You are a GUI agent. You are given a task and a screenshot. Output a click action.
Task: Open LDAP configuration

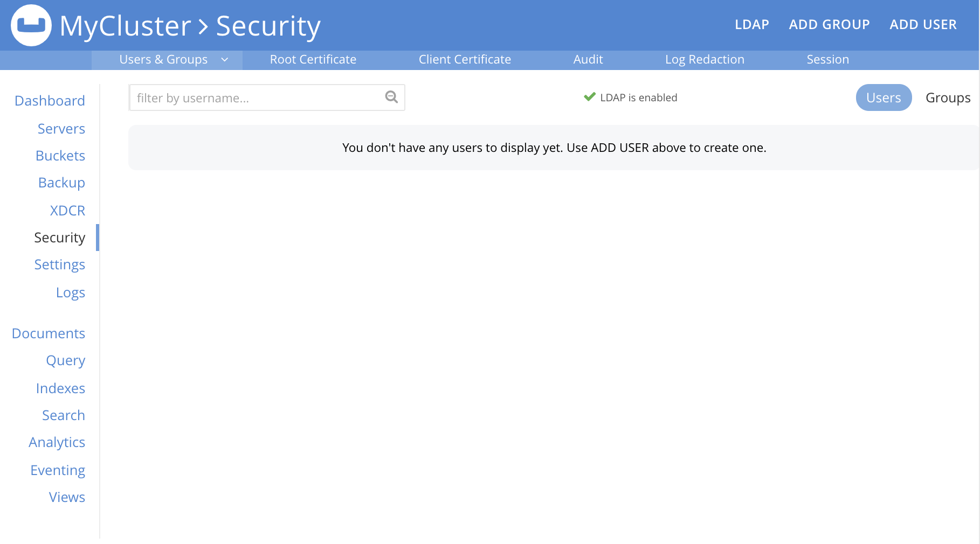751,25
